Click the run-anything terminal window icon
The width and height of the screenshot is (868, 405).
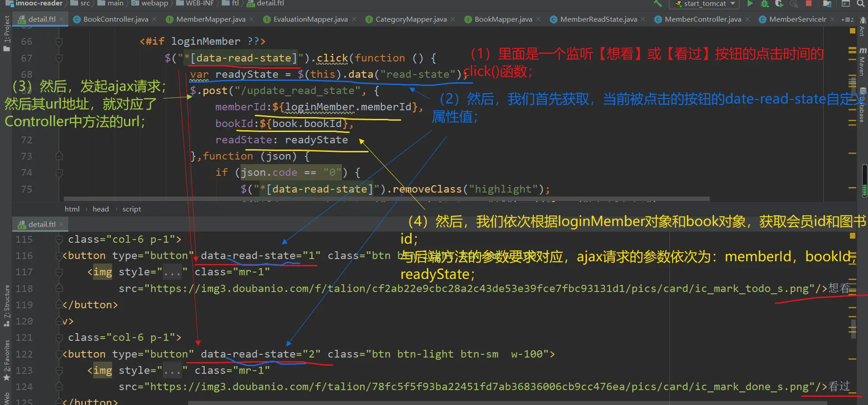pyautogui.click(x=845, y=4)
